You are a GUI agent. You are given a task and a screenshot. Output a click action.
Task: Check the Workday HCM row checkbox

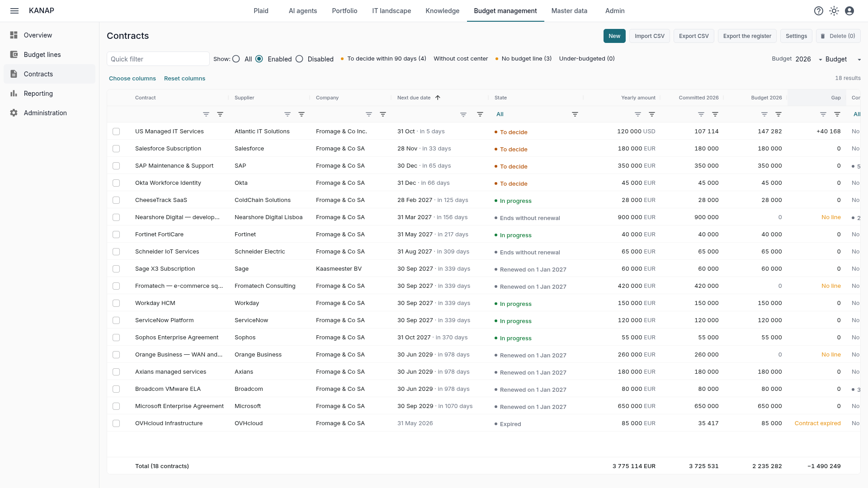point(116,303)
